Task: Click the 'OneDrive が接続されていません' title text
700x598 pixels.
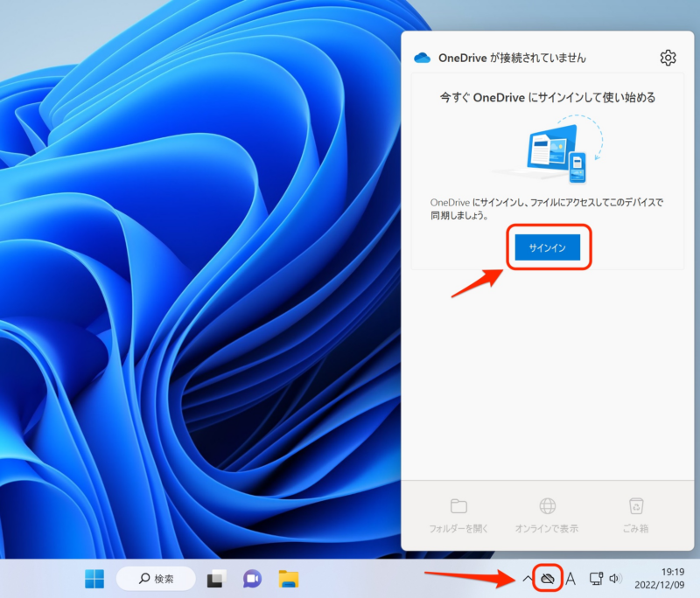Action: point(512,58)
